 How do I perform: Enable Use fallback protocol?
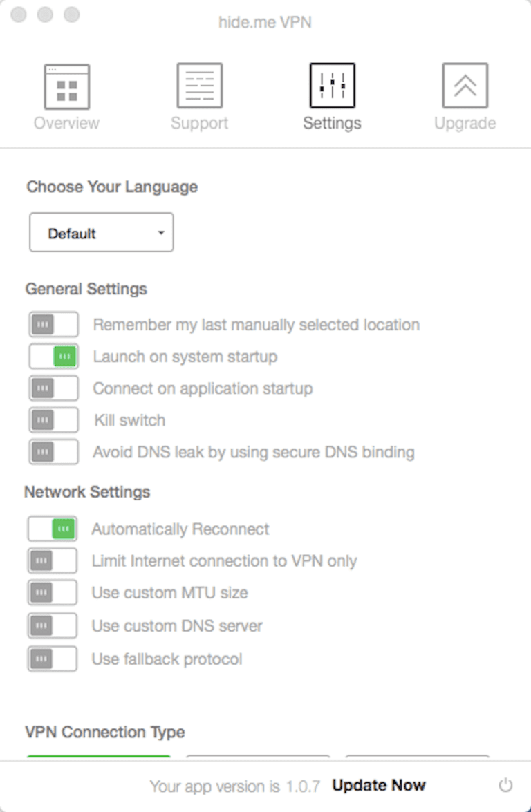click(53, 659)
